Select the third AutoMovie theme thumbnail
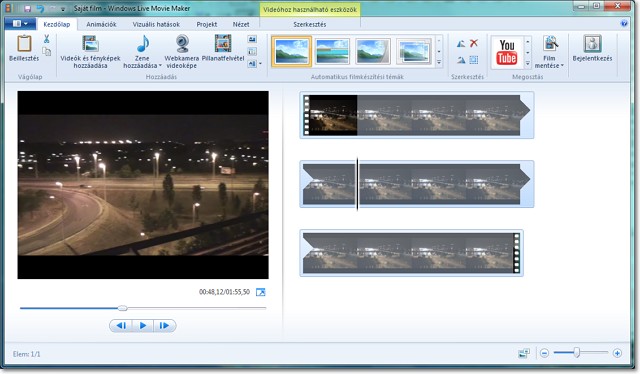 (373, 51)
